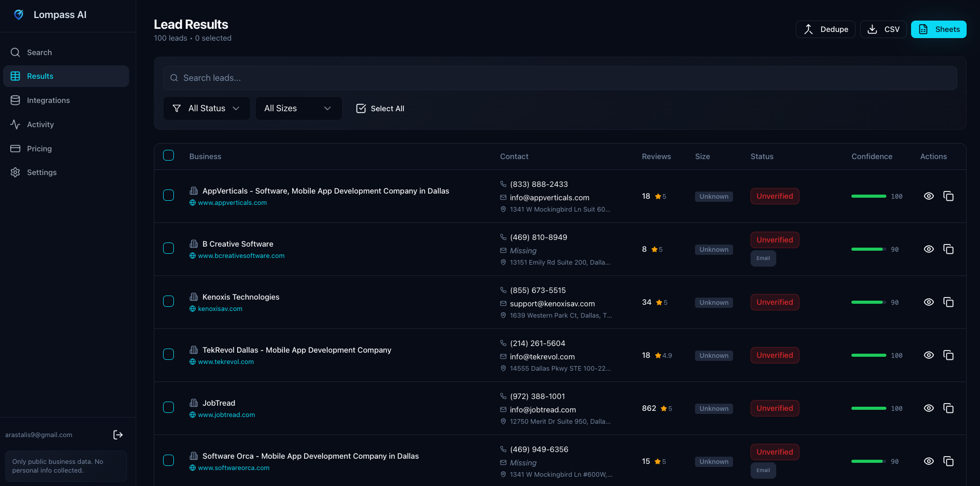
Task: View details for Kenoxis Technologies lead
Action: point(929,302)
